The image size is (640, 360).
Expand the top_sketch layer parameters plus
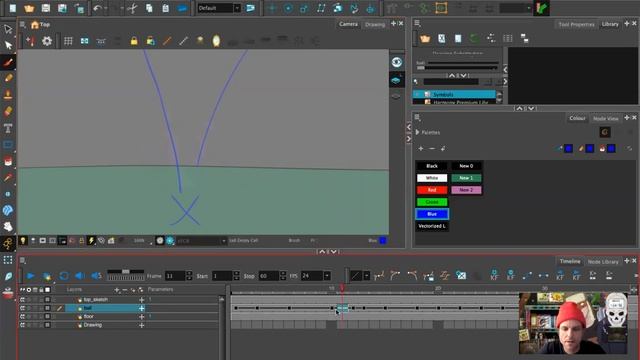coord(142,300)
